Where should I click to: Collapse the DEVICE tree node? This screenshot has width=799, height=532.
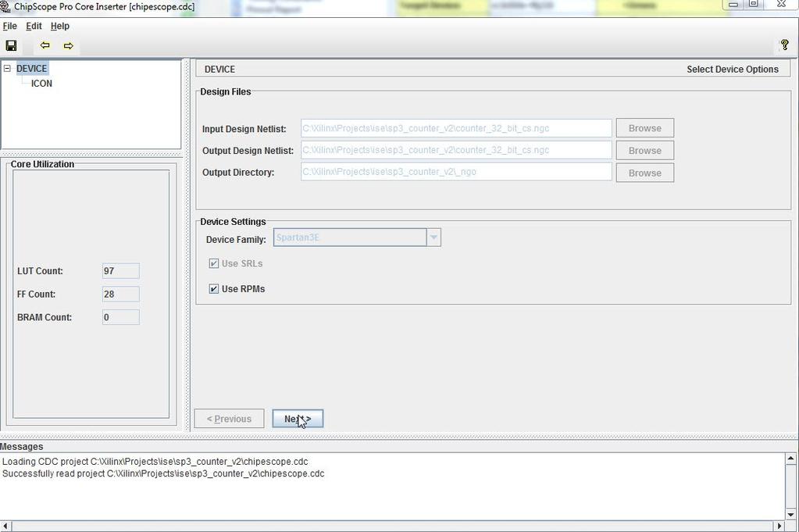pos(7,68)
